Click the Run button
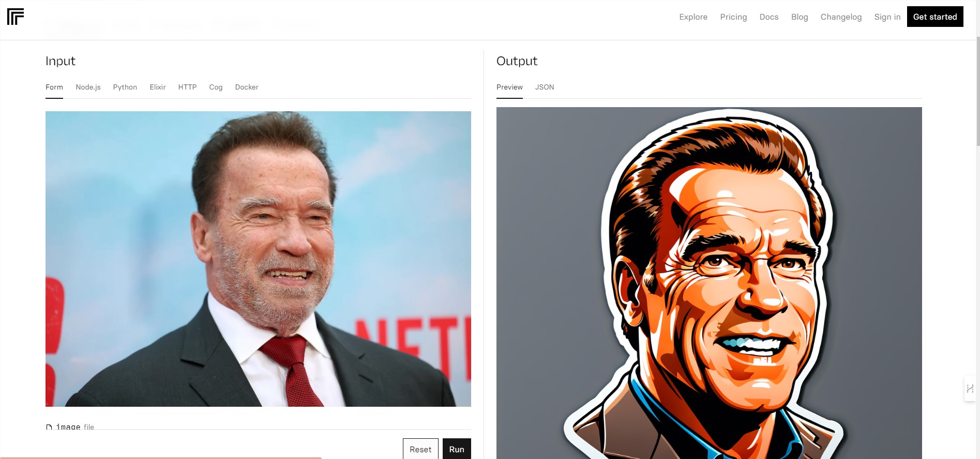Image resolution: width=980 pixels, height=459 pixels. [457, 449]
